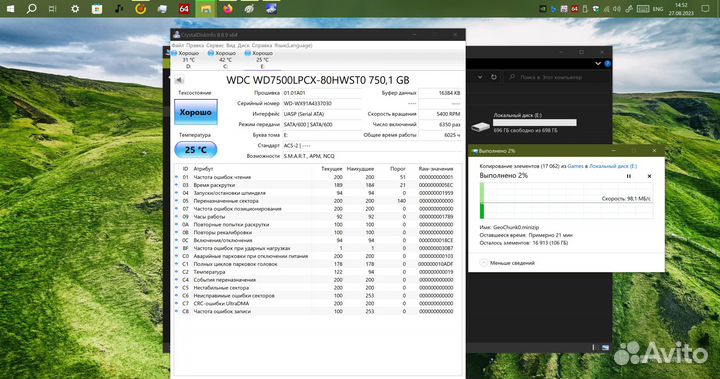The height and width of the screenshot is (379, 720).
Task: Open Firefox from the taskbar
Action: pyautogui.click(x=228, y=8)
